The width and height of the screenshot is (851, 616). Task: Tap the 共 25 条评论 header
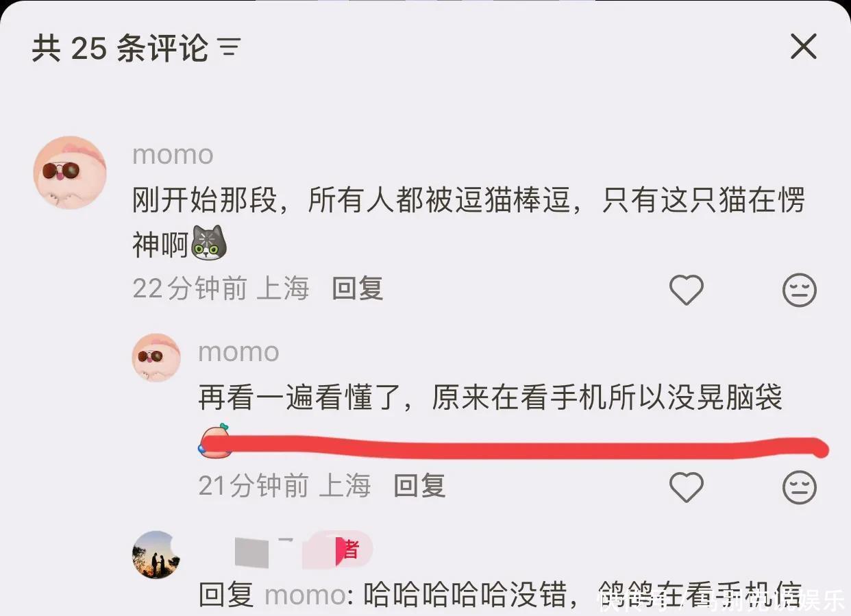120,47
